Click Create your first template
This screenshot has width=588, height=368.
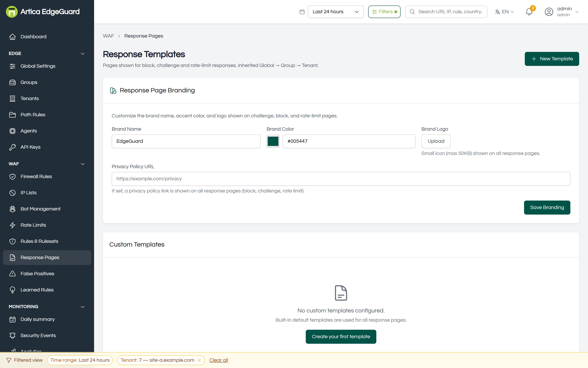pos(341,337)
